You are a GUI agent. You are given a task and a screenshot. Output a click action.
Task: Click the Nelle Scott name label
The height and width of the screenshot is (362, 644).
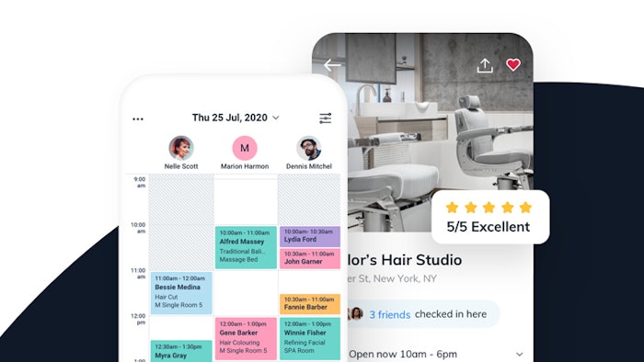181,166
